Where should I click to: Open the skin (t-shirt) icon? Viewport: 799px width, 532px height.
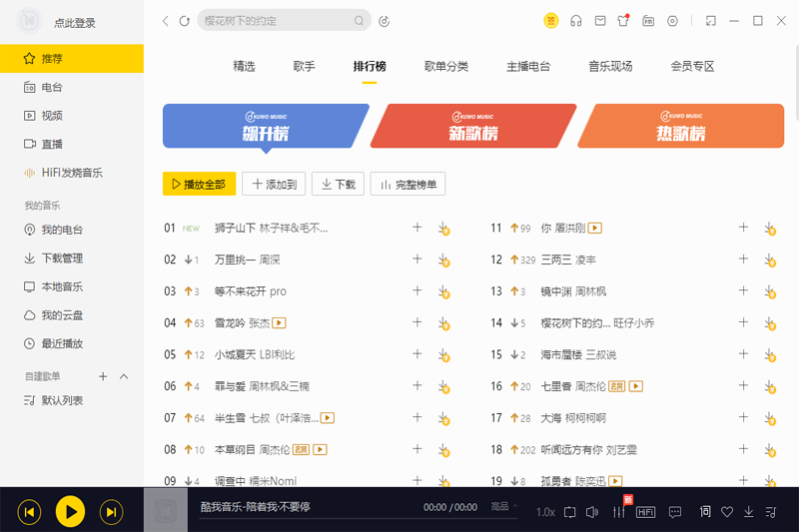[x=623, y=21]
